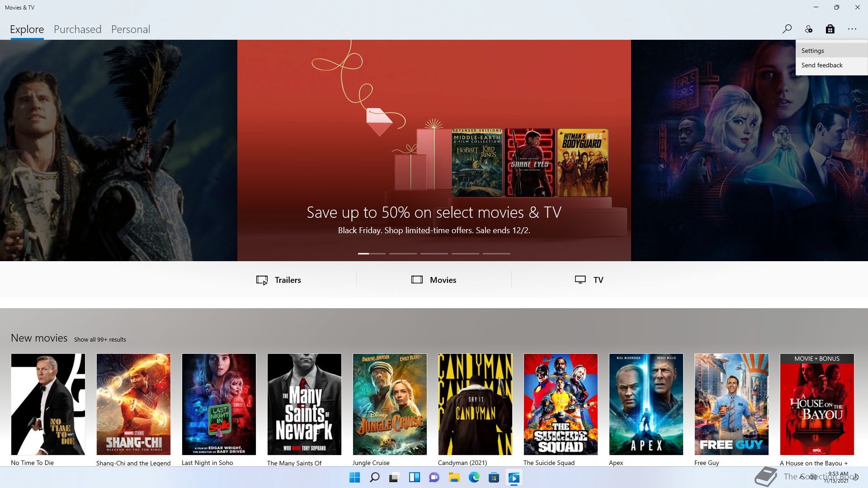Open Task View in taskbar
This screenshot has height=488, width=868.
[x=394, y=478]
